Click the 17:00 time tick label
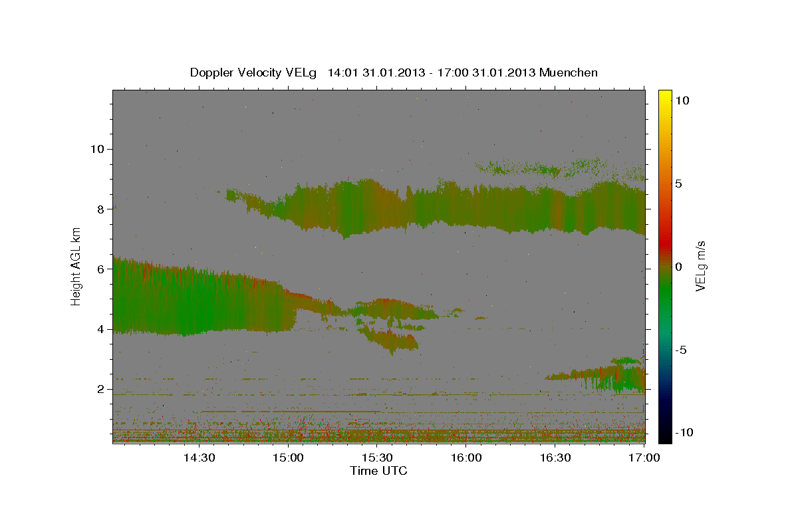This screenshot has height=532, width=798. pyautogui.click(x=644, y=458)
